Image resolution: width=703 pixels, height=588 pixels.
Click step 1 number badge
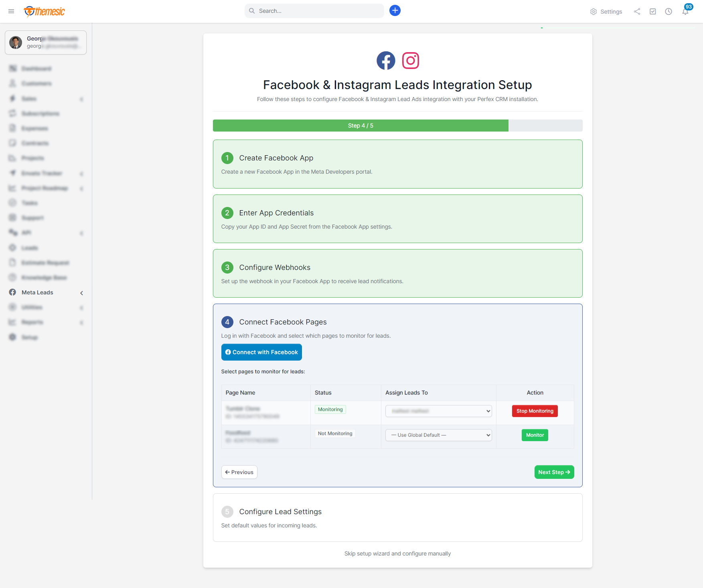click(227, 158)
